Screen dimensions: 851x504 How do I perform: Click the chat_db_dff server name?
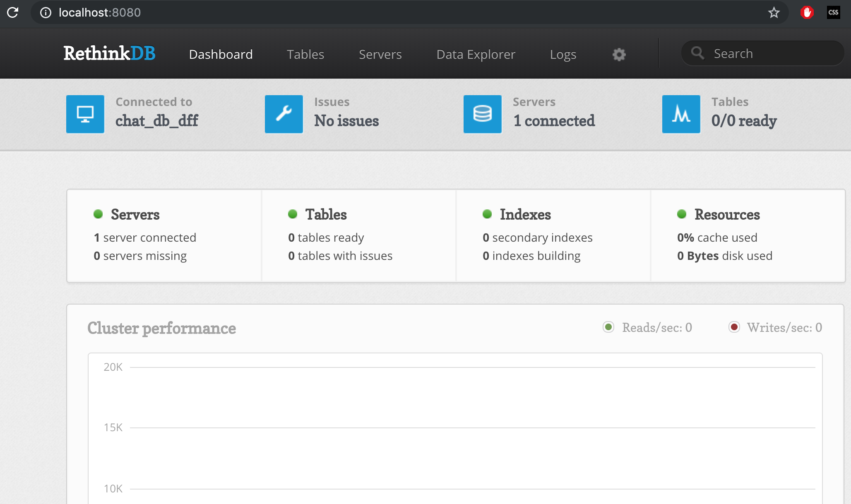(157, 121)
